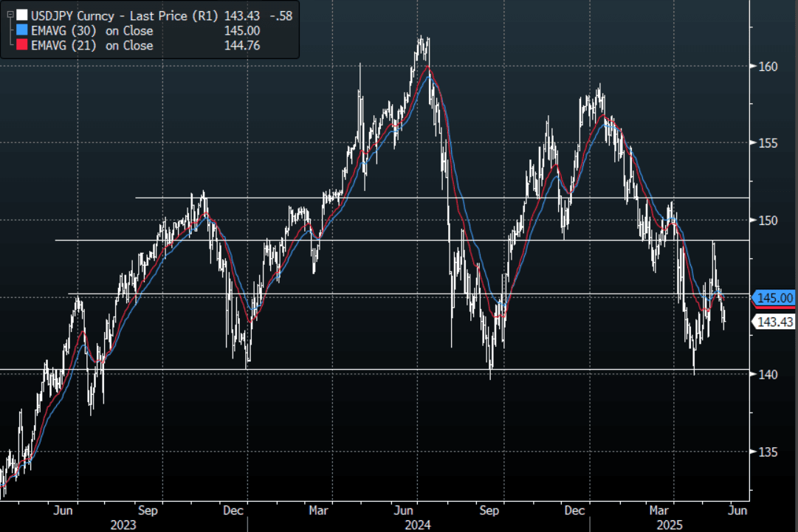The height and width of the screenshot is (532, 798).
Task: Click the blue 145.00 price tag on the axis
Action: pos(775,298)
